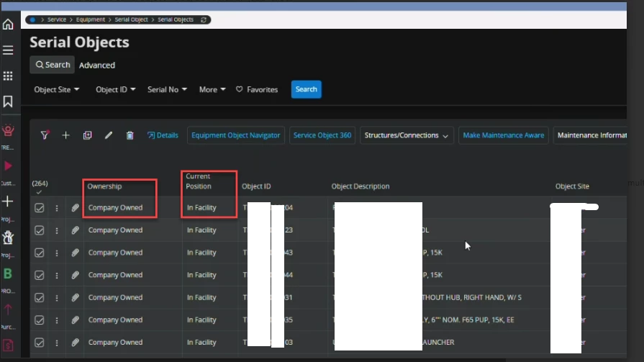Click the duplicate record icon

point(87,135)
